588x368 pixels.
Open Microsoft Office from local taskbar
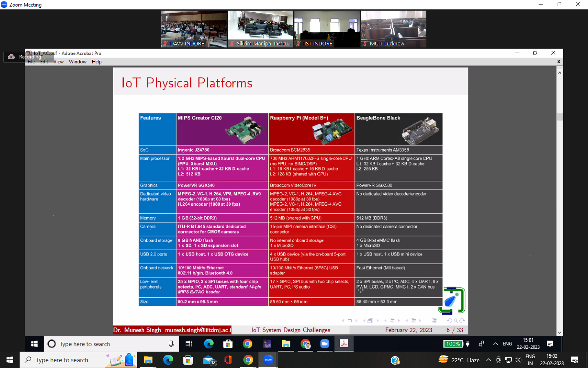pyautogui.click(x=228, y=360)
